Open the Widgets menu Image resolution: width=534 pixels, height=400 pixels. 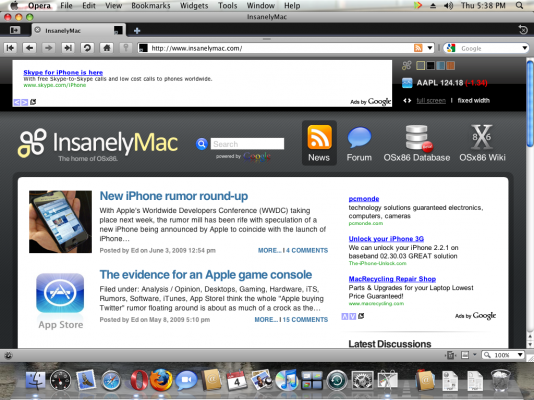click(x=194, y=6)
